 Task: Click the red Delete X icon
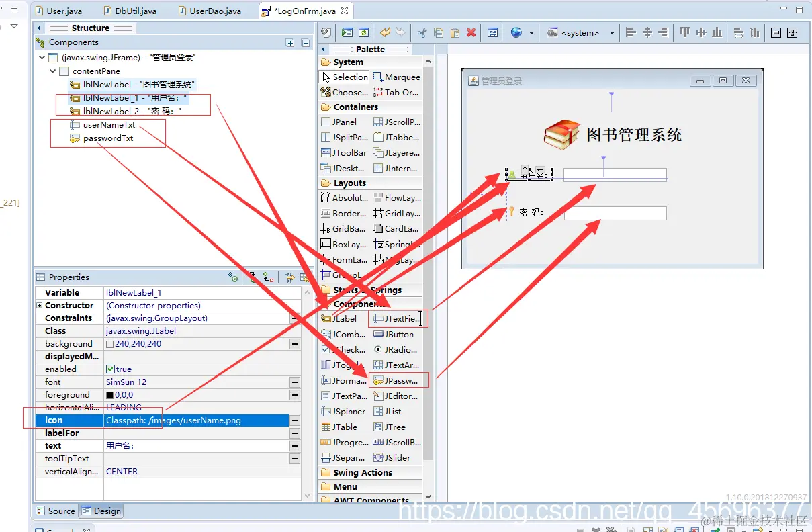[x=471, y=32]
